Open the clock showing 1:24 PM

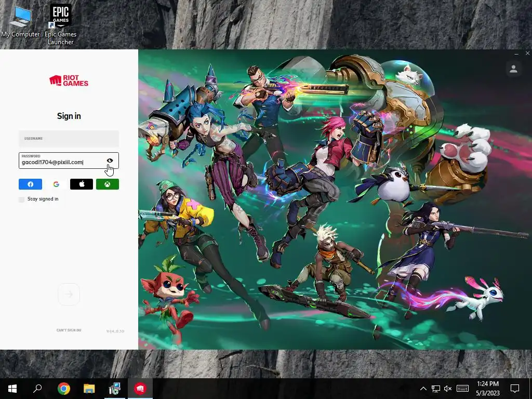pyautogui.click(x=487, y=389)
